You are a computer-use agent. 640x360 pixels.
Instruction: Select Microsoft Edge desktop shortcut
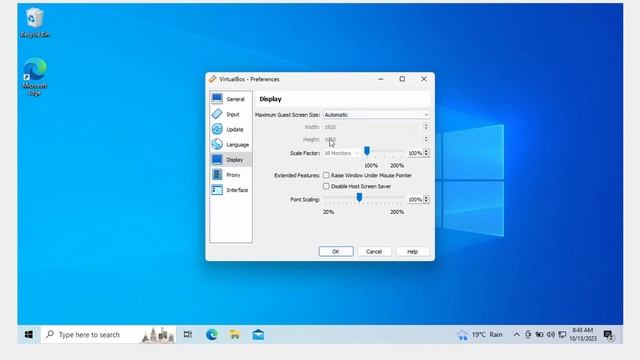(35, 77)
